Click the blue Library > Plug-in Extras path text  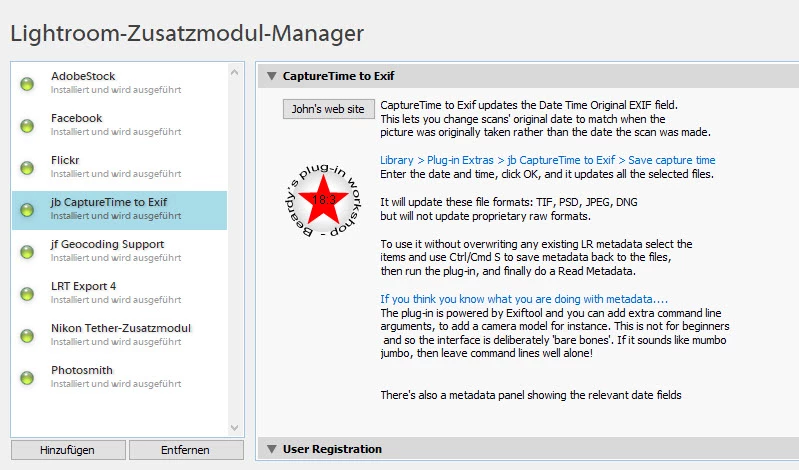pos(548,160)
